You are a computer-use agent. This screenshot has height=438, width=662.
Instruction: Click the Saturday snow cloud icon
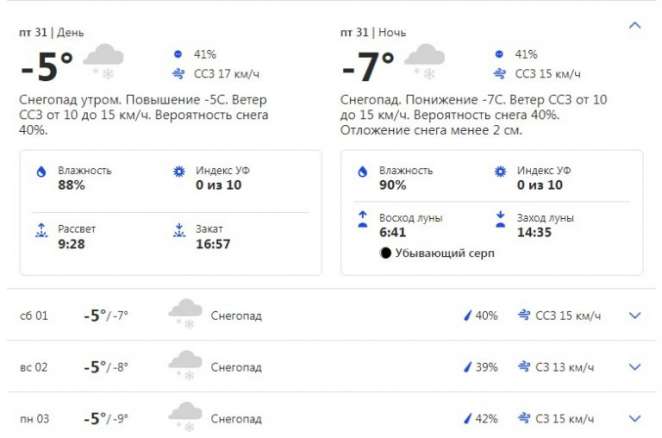pyautogui.click(x=185, y=314)
